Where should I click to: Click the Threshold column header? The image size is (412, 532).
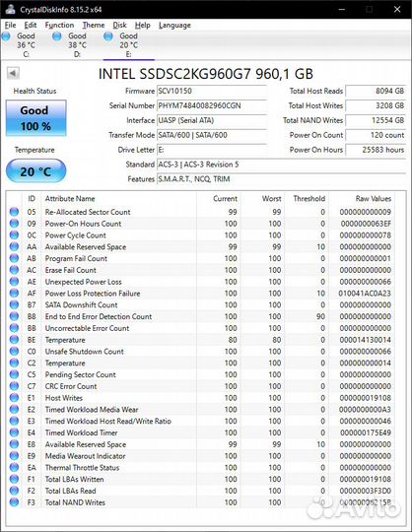307,199
